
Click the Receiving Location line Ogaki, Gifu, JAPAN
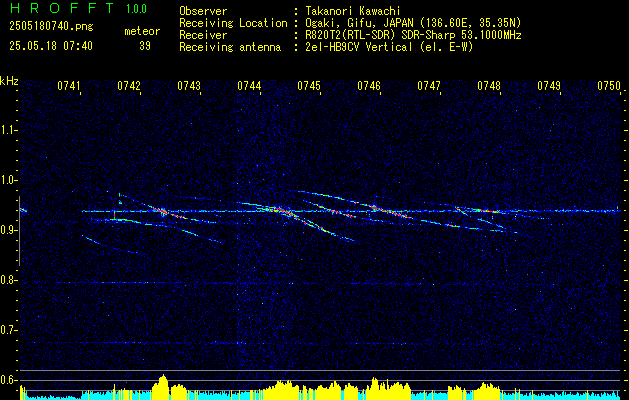click(x=413, y=23)
